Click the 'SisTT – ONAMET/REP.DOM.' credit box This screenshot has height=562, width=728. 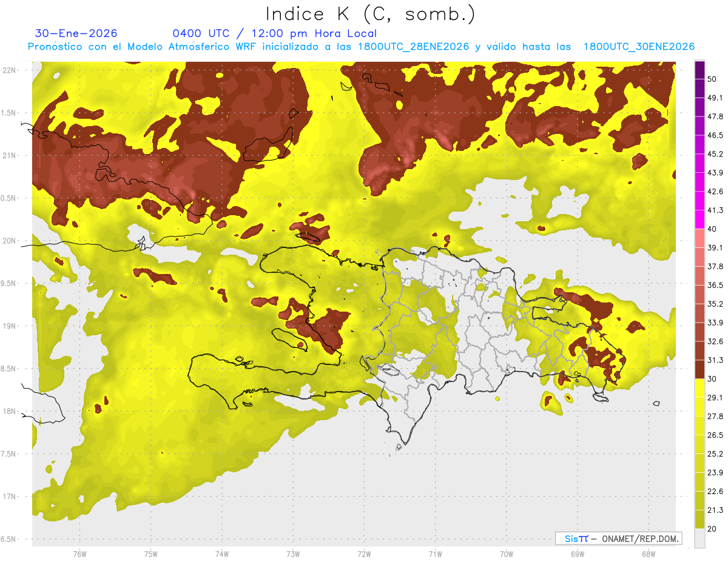(x=618, y=538)
